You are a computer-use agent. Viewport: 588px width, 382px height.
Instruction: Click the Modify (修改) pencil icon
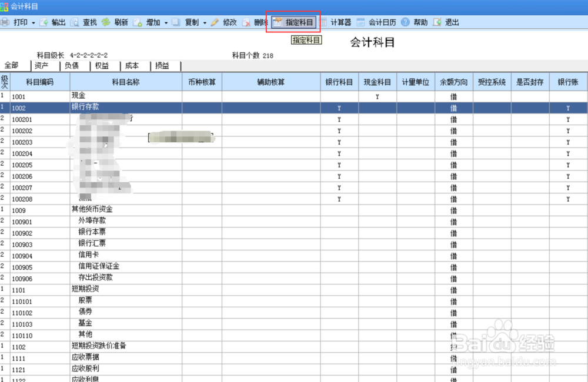[215, 22]
